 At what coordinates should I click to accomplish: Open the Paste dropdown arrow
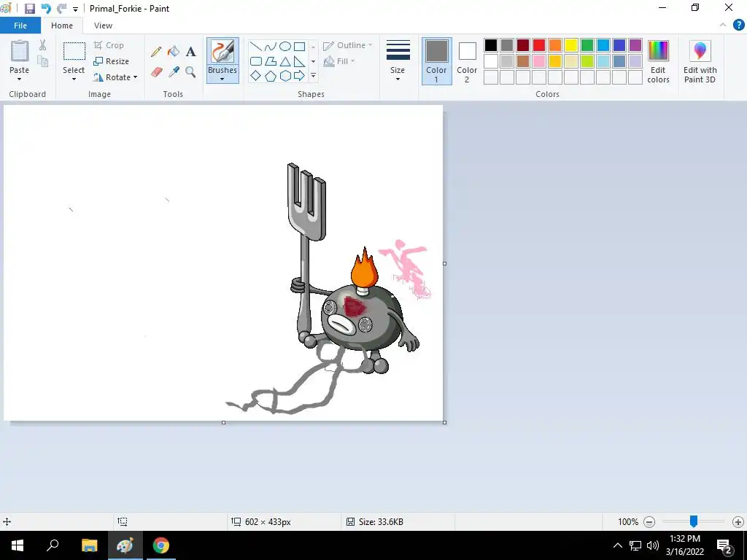click(x=20, y=79)
